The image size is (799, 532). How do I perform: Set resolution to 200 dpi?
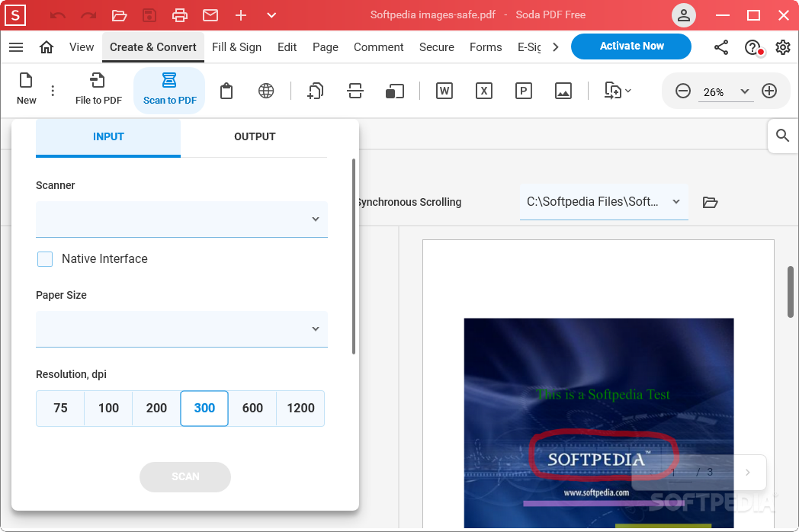tap(156, 409)
